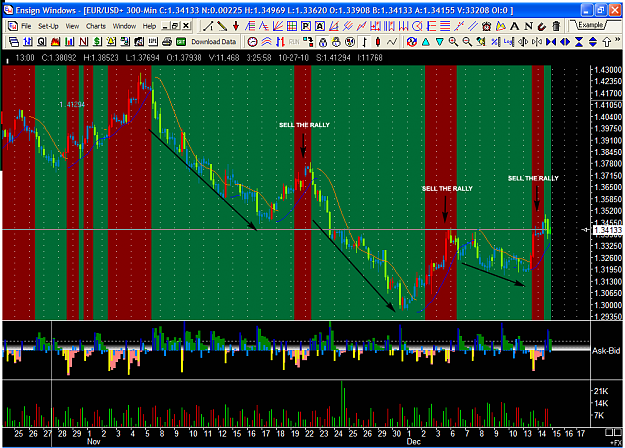
Task: Click the printer icon
Action: (167, 42)
